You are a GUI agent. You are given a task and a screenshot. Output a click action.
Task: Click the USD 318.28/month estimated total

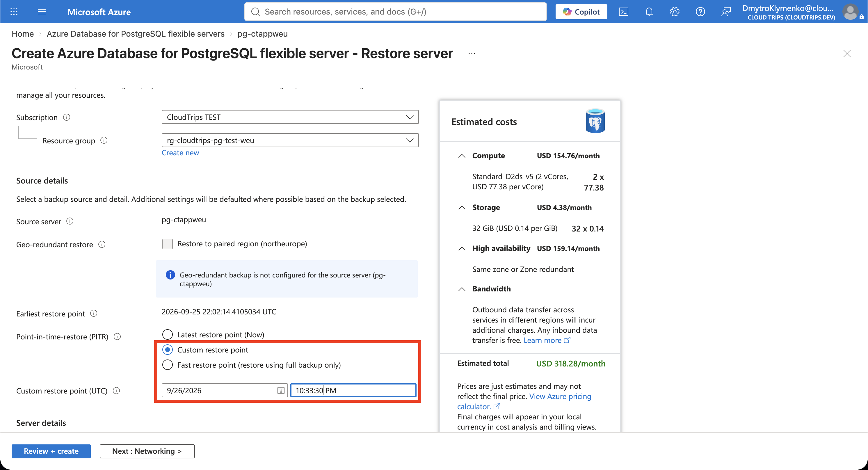pyautogui.click(x=571, y=364)
